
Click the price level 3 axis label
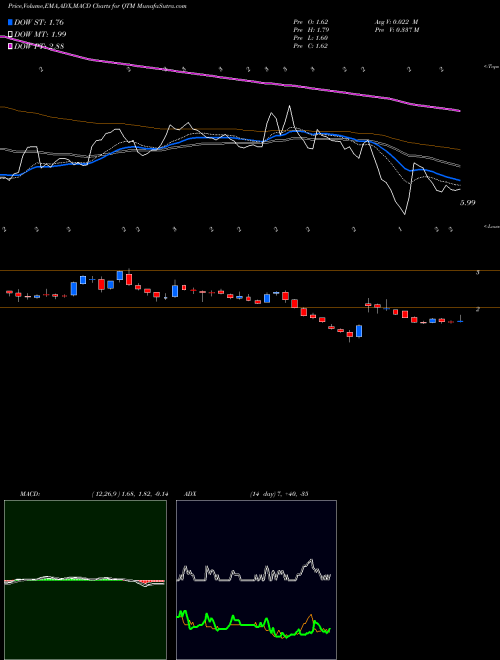(478, 273)
